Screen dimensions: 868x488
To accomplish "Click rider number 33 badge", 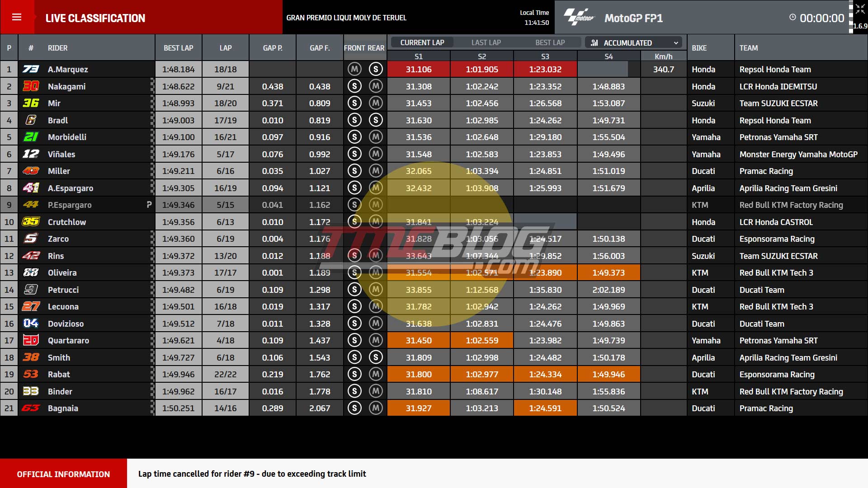I will [x=31, y=391].
